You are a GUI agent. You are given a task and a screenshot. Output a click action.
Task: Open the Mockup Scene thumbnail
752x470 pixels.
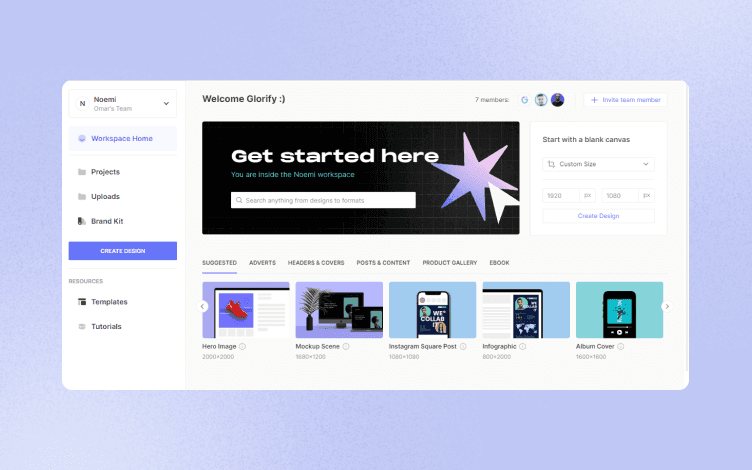click(x=339, y=310)
